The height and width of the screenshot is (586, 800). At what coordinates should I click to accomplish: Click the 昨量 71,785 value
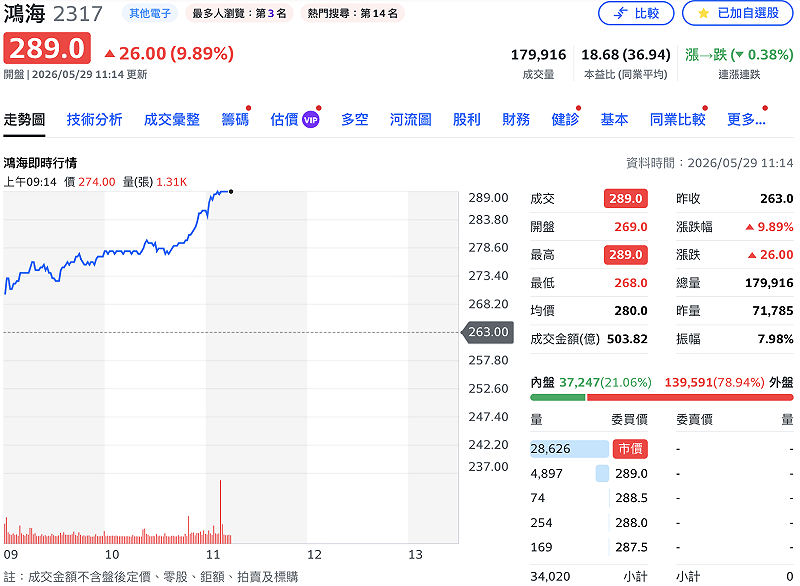[x=772, y=311]
